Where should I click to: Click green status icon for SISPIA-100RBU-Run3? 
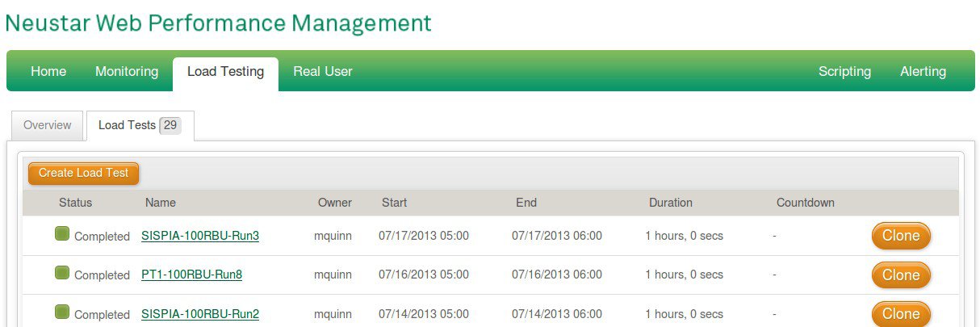pos(62,234)
